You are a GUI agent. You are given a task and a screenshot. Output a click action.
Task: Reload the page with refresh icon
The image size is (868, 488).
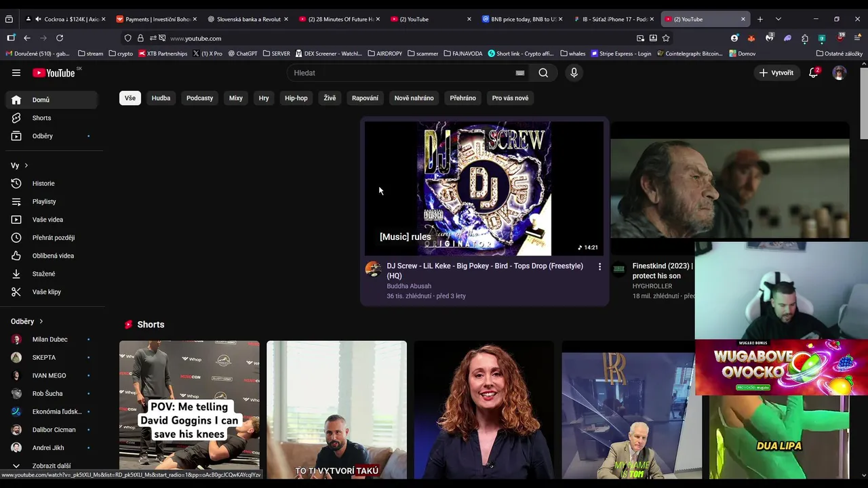60,38
